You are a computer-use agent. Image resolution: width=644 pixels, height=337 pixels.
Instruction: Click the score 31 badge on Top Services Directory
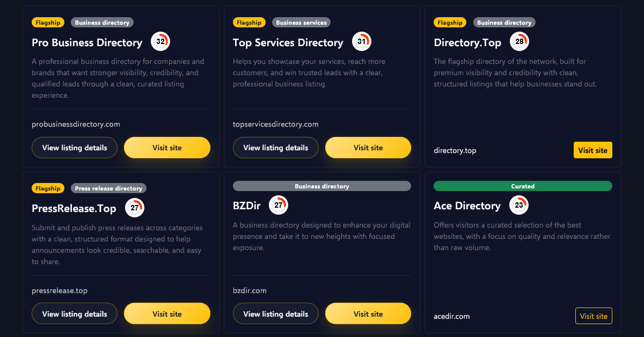[x=362, y=41]
